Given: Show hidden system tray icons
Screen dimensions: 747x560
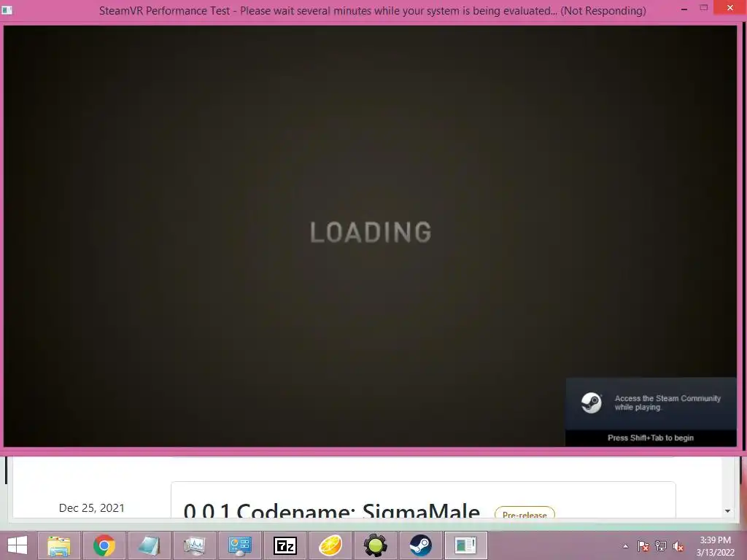Looking at the screenshot, I should point(625,546).
